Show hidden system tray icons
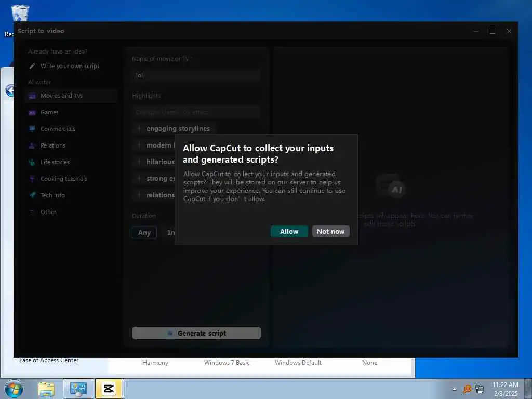Image resolution: width=532 pixels, height=399 pixels. [454, 389]
